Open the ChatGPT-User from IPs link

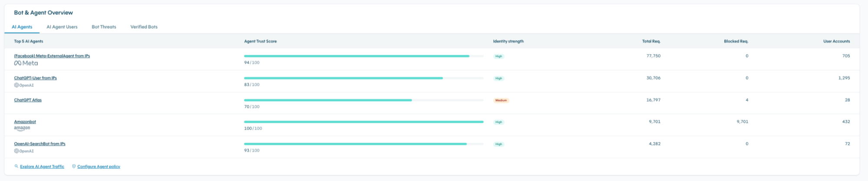pos(35,78)
